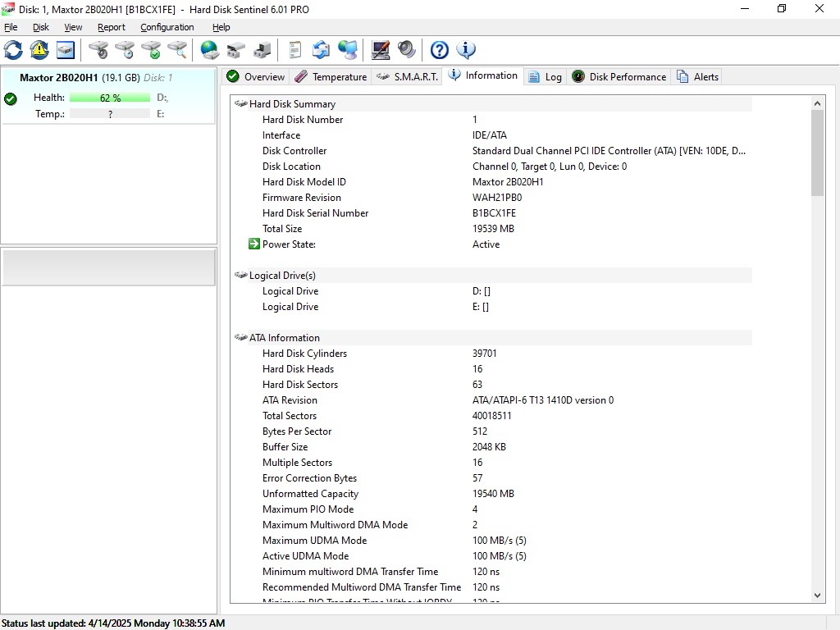This screenshot has height=630, width=840.
Task: Click the Disk Controller value text
Action: (x=609, y=151)
